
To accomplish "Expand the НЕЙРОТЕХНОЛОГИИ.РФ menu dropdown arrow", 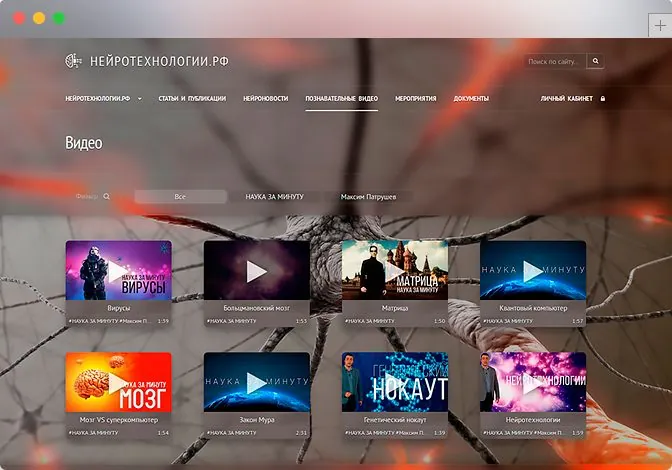I will click(x=139, y=99).
